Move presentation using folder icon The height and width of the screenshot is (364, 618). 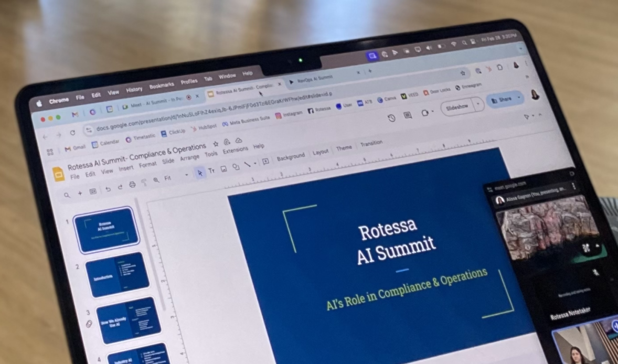point(227,142)
